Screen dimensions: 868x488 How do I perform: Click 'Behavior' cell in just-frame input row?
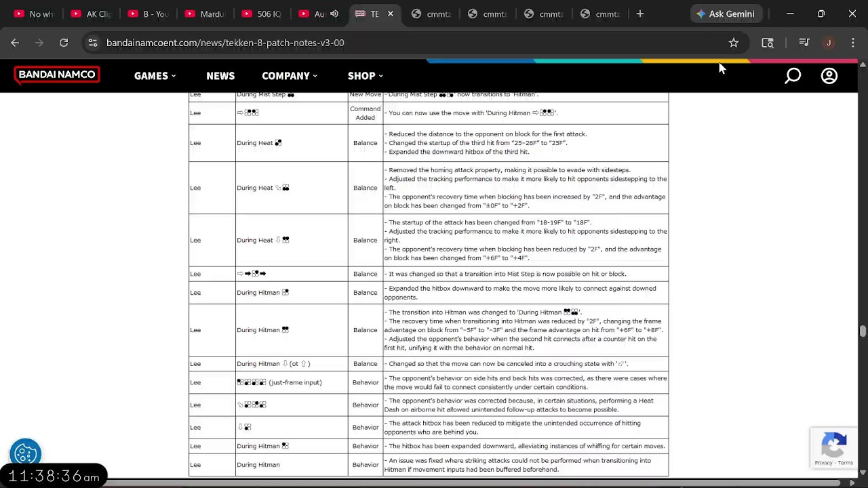(365, 383)
